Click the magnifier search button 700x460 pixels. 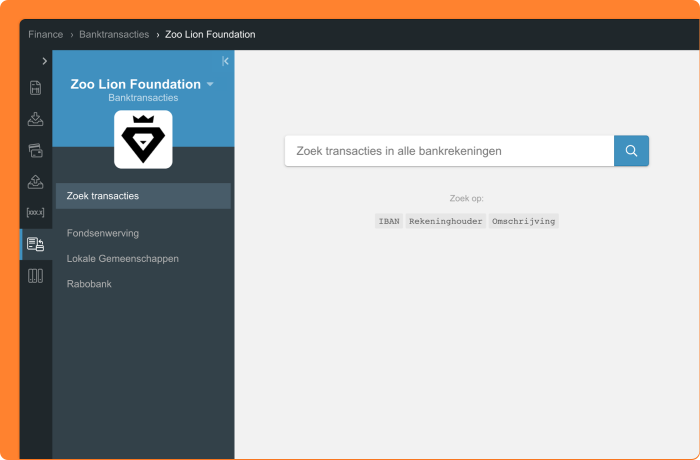pyautogui.click(x=631, y=151)
